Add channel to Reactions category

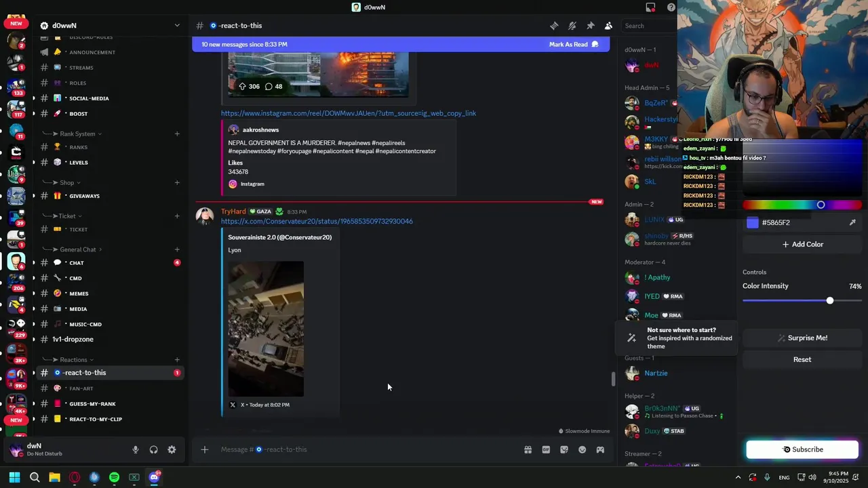[177, 360]
